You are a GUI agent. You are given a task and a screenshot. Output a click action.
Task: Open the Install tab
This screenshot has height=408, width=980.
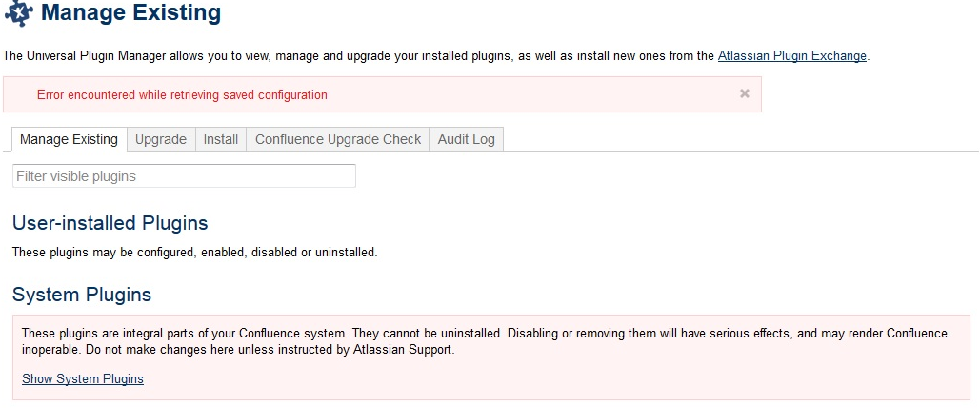click(221, 139)
